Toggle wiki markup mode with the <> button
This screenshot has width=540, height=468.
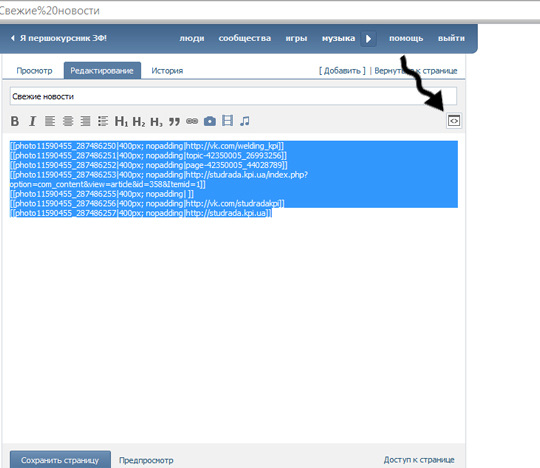pyautogui.click(x=454, y=121)
